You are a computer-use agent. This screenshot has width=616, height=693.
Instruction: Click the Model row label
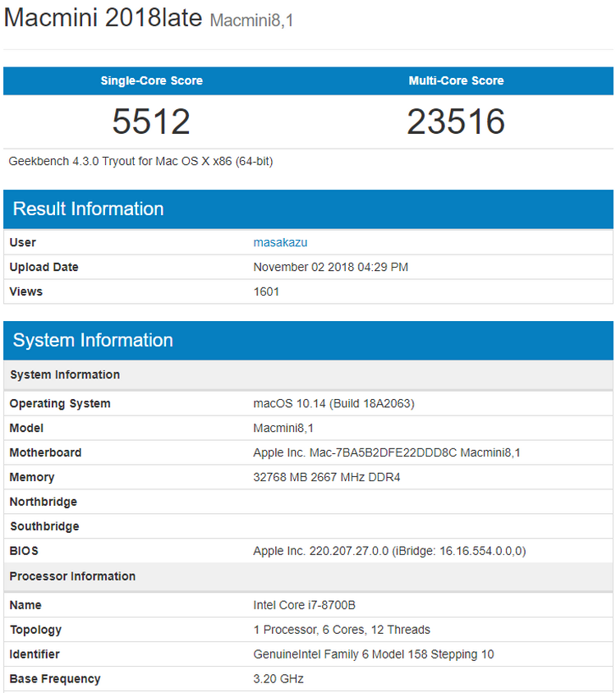point(26,429)
